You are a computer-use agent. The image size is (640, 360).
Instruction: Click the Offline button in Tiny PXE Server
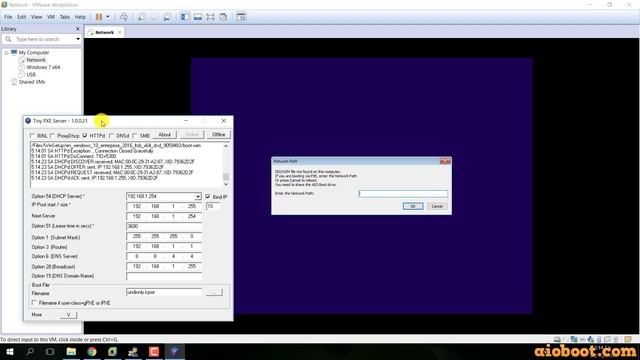[218, 135]
